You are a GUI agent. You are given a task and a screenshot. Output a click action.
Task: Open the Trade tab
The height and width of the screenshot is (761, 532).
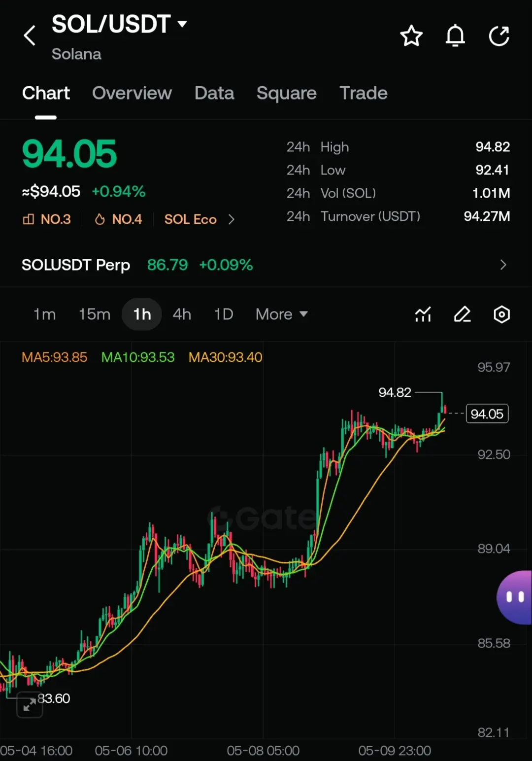tap(364, 93)
